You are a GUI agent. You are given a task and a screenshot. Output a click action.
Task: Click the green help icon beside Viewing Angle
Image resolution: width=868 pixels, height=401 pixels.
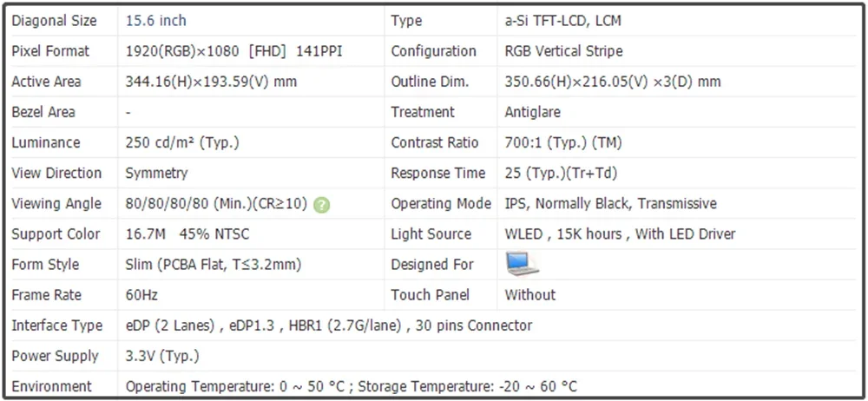tap(322, 205)
